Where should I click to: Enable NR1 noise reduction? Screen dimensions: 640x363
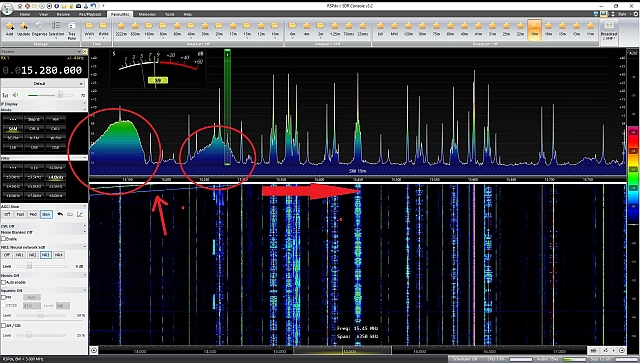(20, 255)
